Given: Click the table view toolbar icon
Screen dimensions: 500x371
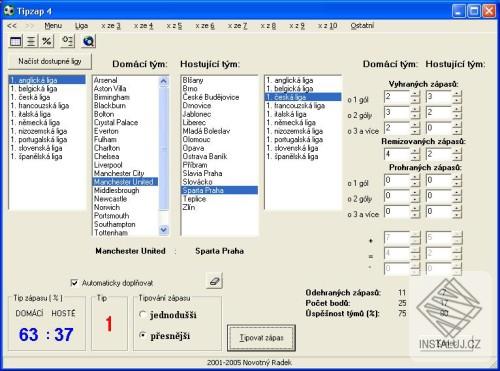Looking at the screenshot, I should tap(16, 41).
